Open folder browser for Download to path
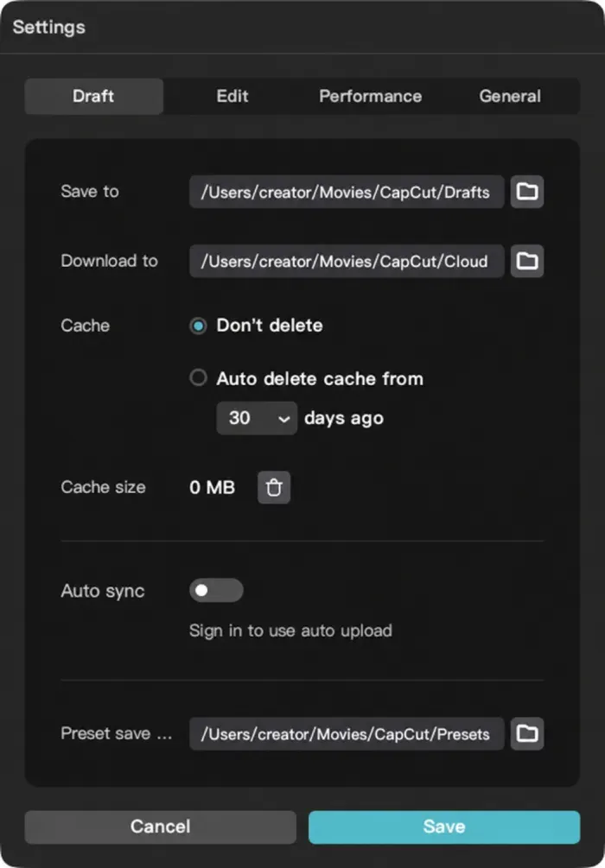 [x=527, y=261]
